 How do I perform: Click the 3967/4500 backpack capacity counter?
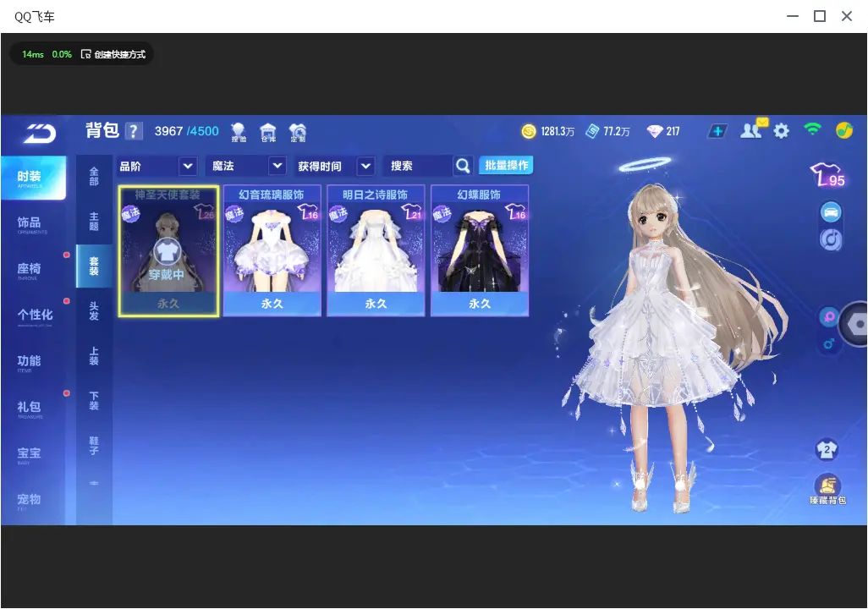click(187, 132)
